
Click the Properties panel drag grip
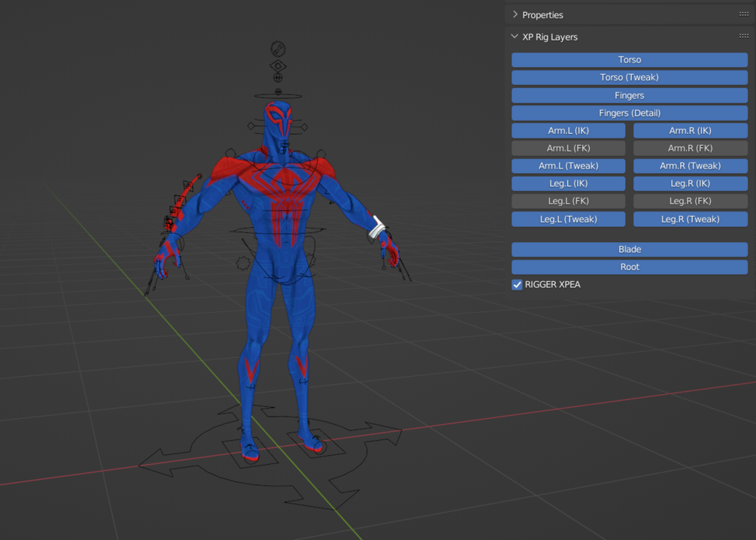[743, 14]
